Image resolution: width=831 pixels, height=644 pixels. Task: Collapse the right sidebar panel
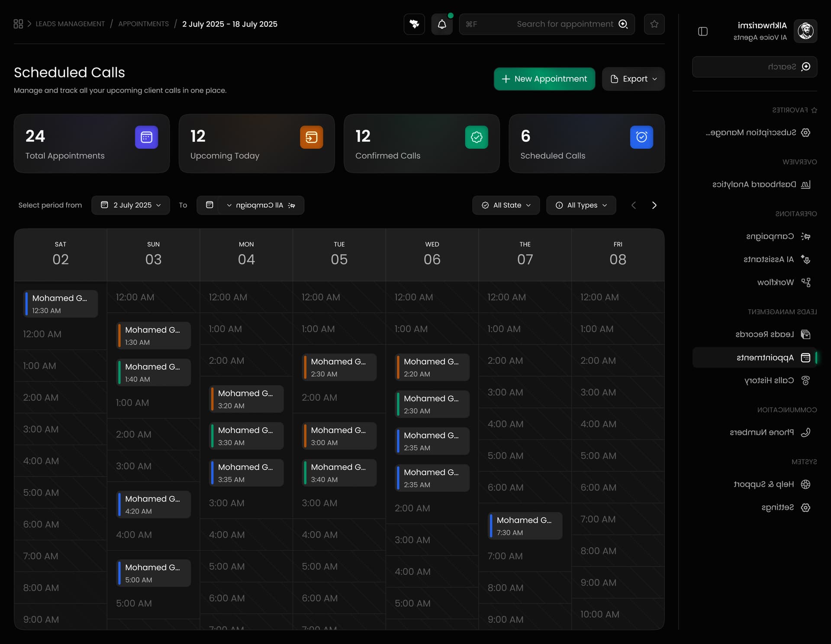(703, 31)
